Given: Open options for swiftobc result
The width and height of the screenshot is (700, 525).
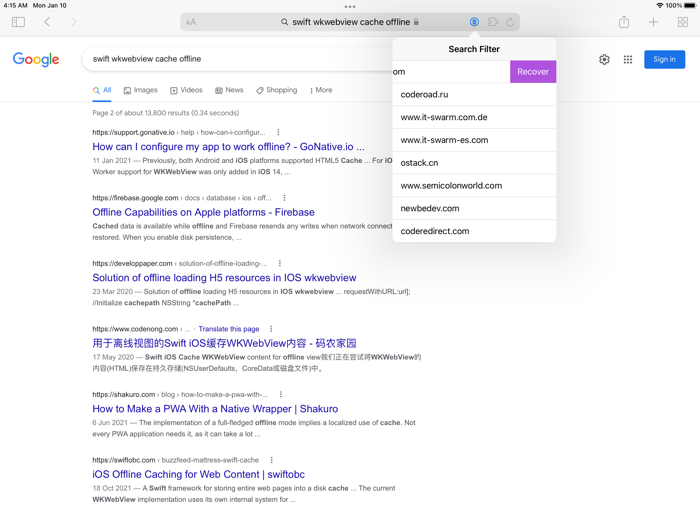Looking at the screenshot, I should pyautogui.click(x=271, y=460).
